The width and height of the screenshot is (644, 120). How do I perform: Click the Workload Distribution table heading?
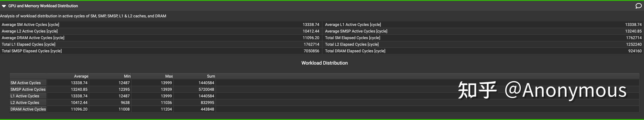[324, 63]
